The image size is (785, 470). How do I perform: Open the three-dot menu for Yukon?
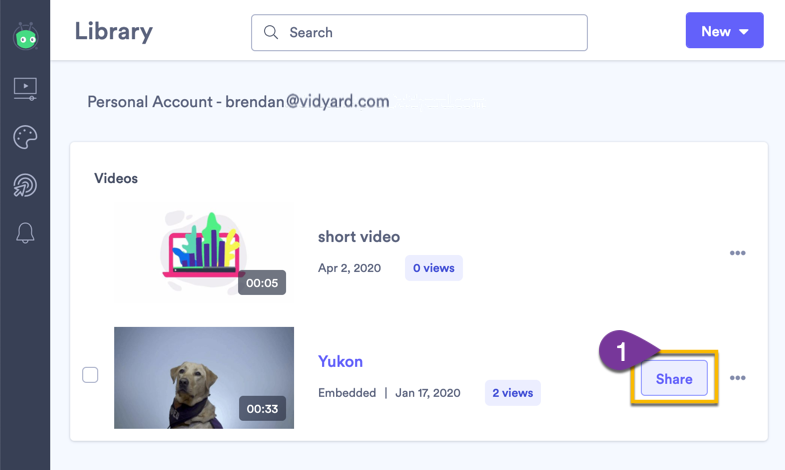point(737,378)
